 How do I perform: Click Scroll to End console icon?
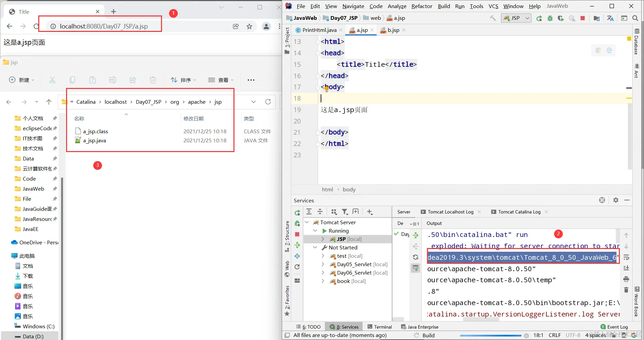tap(626, 268)
